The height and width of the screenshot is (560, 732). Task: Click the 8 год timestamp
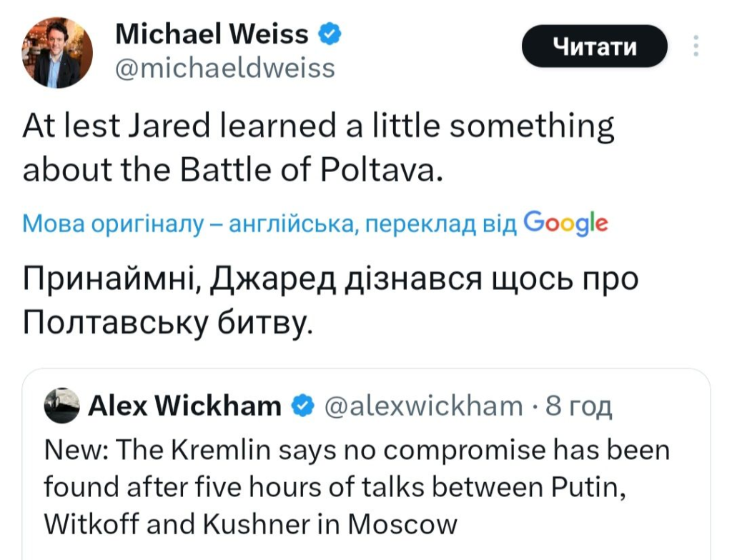coord(579,406)
